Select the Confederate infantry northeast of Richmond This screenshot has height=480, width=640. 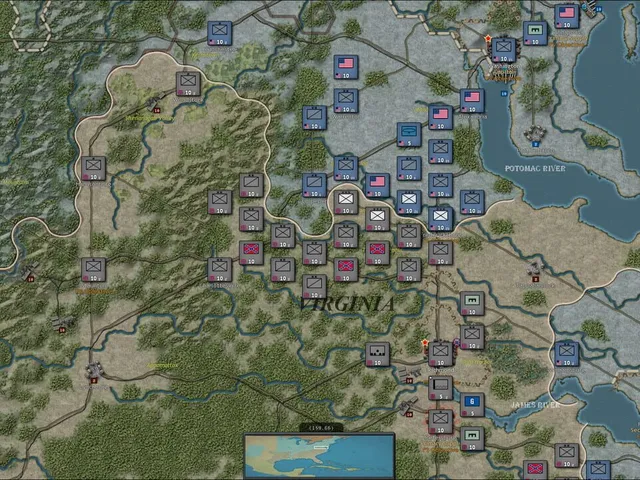tap(472, 337)
